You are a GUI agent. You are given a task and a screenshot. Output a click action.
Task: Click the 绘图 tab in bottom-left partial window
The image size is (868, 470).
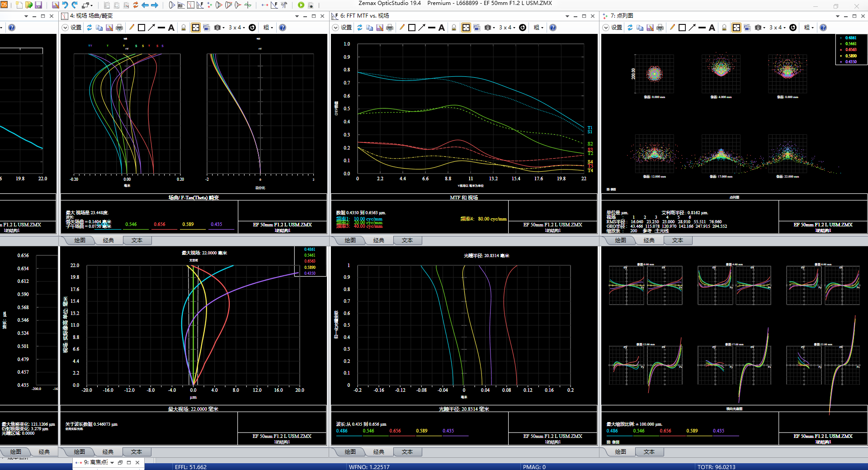[x=16, y=452]
